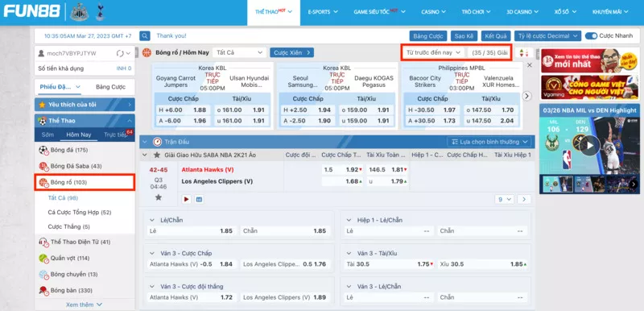Open Từ trước đến nay time dropdown
Screen dimensions: 644x311
click(x=433, y=52)
